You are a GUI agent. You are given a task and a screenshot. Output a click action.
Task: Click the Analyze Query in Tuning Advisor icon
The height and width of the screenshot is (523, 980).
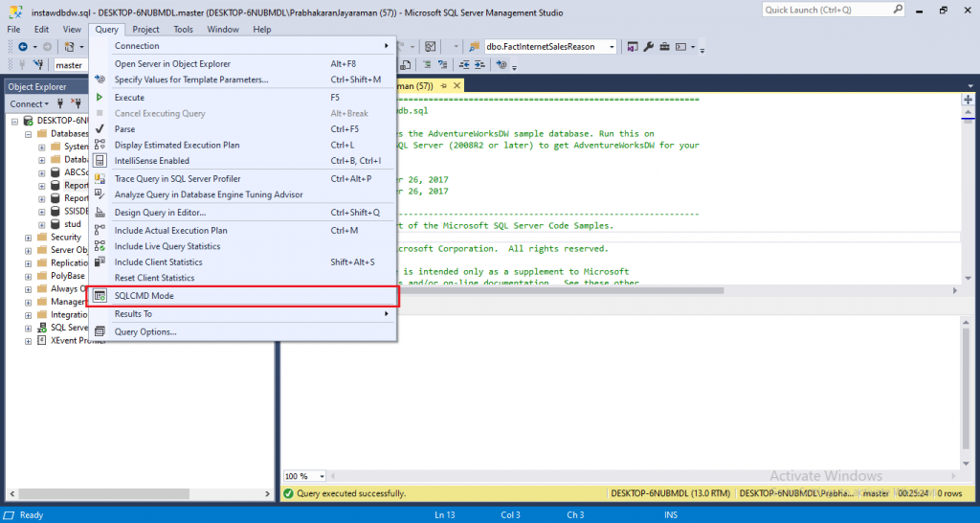[100, 194]
